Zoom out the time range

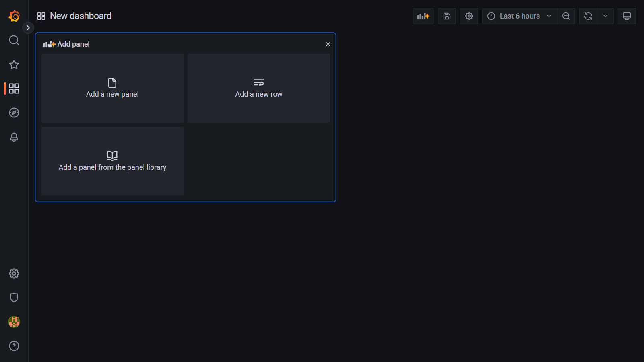pos(566,16)
